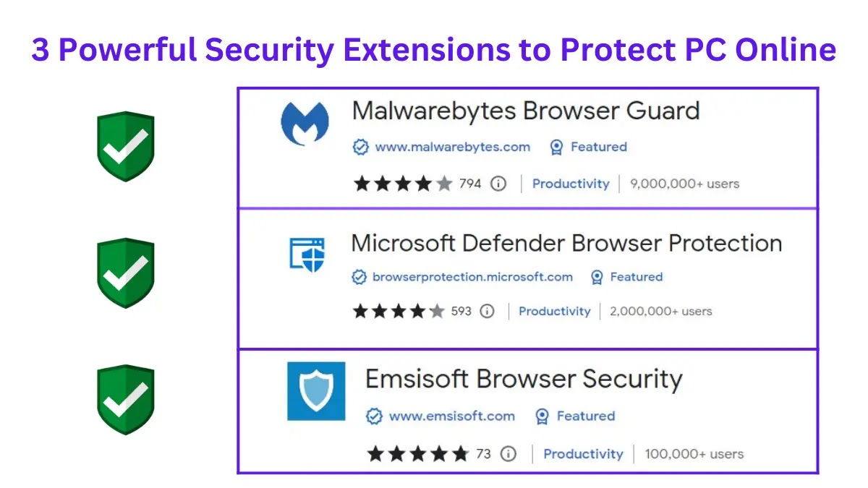Click the Emsisoft blue shield logo

pos(316,391)
